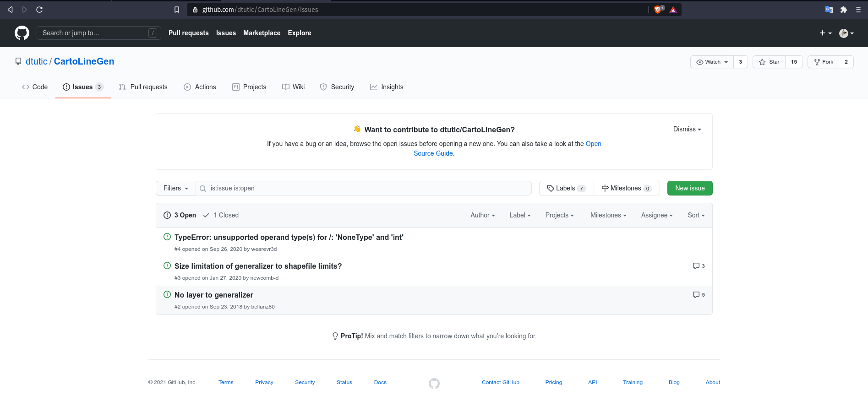Star the CartoLineGen repository
The height and width of the screenshot is (412, 868).
[769, 62]
